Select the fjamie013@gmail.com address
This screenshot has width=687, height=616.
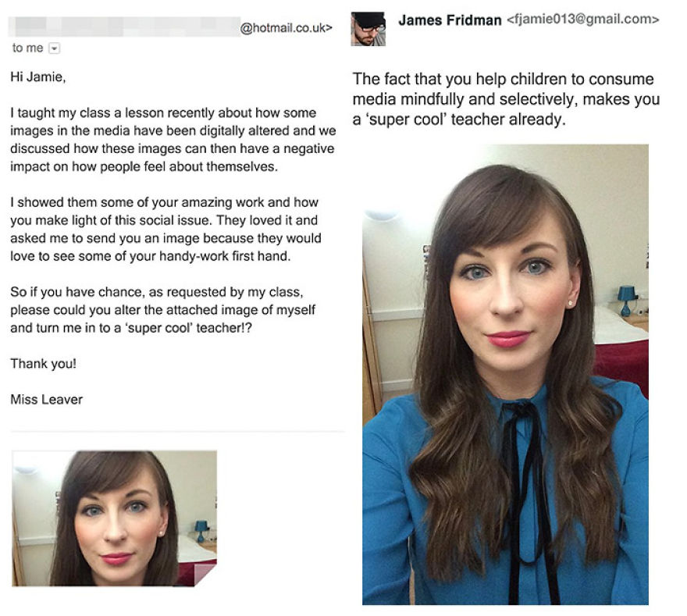pyautogui.click(x=582, y=20)
